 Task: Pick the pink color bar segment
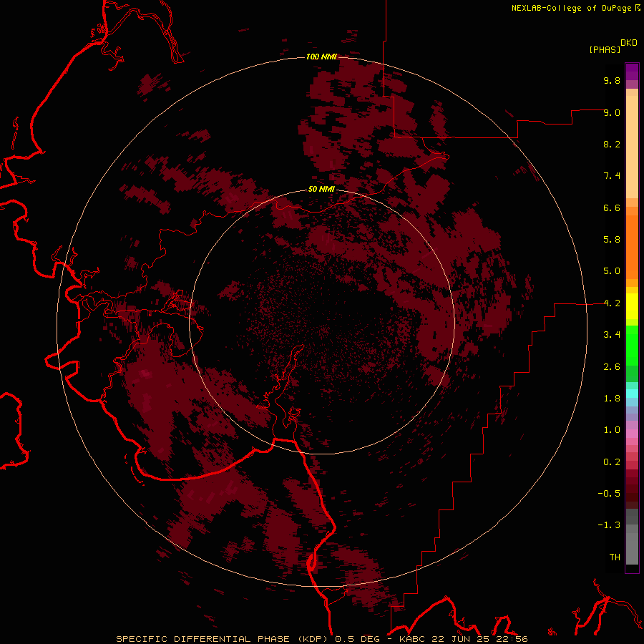coord(632,434)
